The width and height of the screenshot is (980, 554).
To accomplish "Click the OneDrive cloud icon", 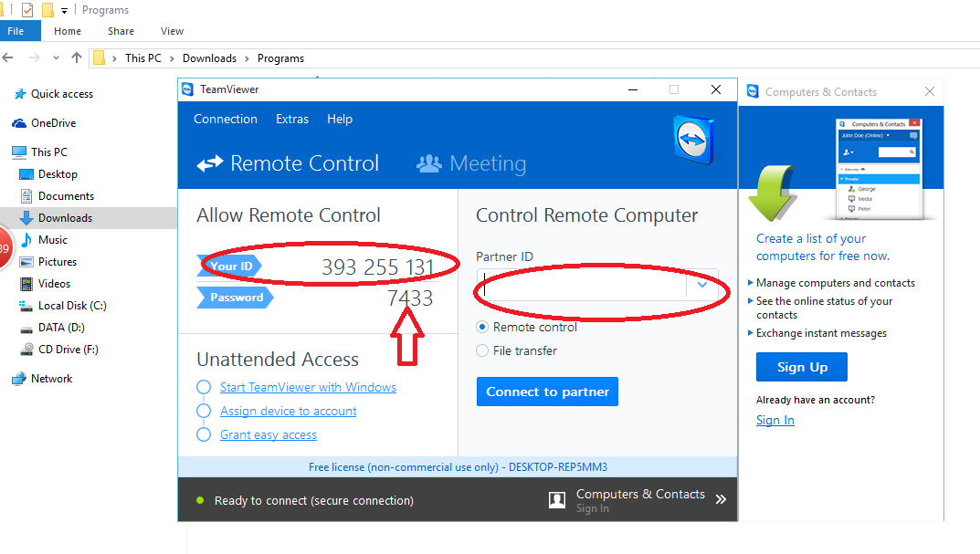I will tap(19, 123).
